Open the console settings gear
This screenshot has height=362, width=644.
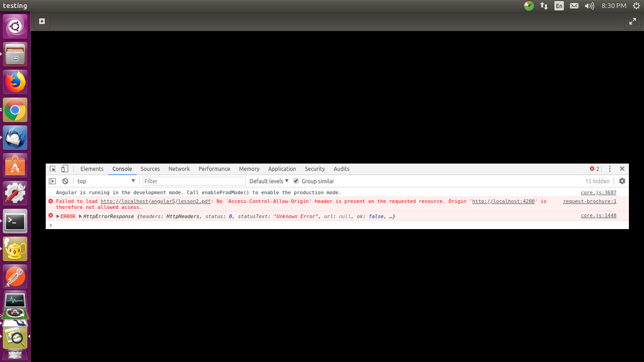622,181
